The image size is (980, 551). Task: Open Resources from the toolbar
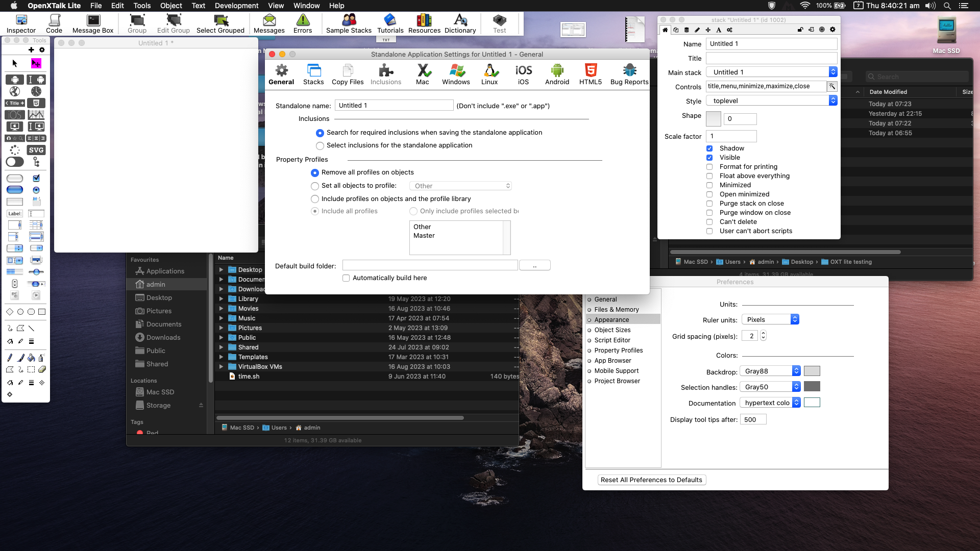424,23
